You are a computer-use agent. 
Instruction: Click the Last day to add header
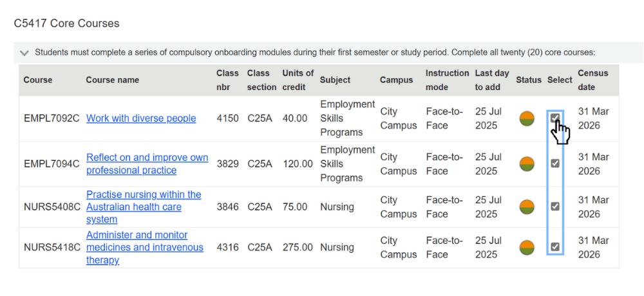(x=492, y=80)
